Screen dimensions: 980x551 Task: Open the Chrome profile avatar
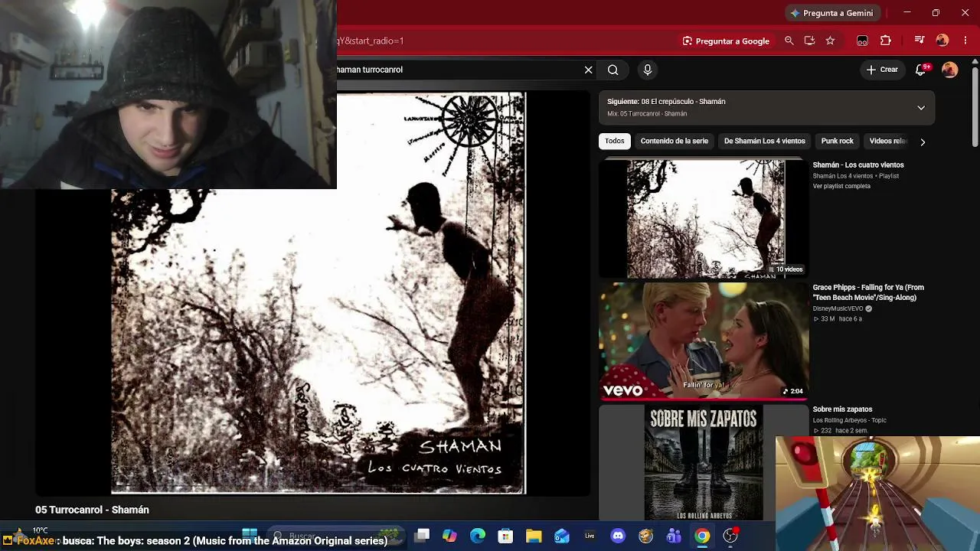942,41
